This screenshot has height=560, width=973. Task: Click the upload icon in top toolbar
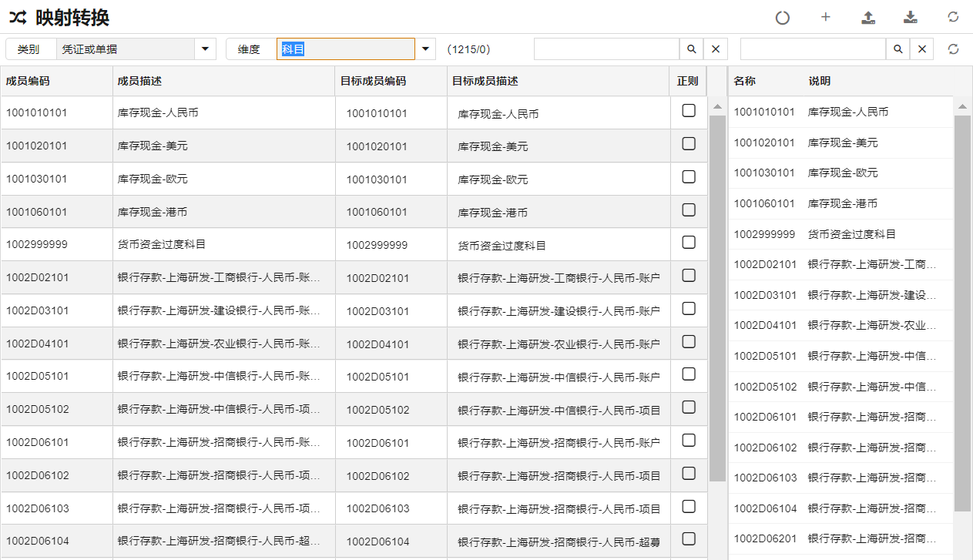click(x=868, y=18)
